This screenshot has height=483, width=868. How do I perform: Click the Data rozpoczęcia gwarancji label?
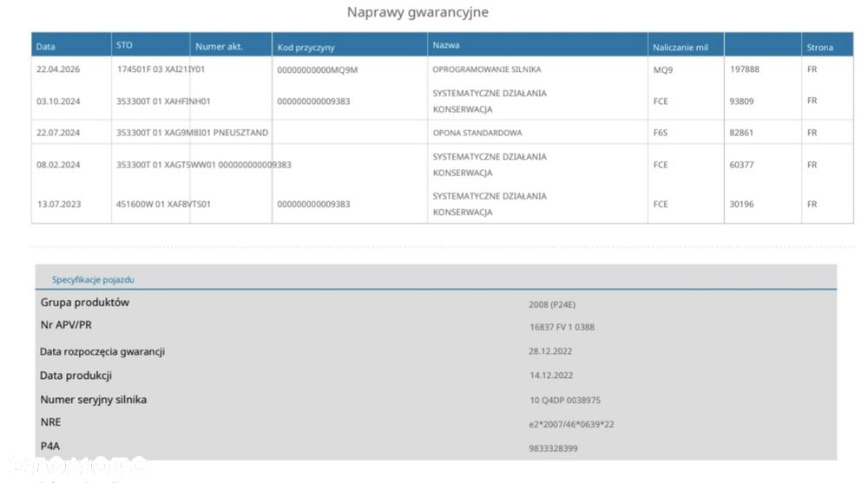(x=102, y=352)
